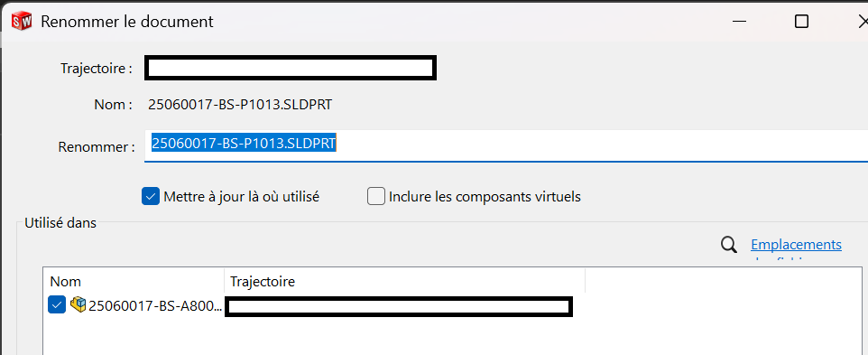Click into the Renommer text field
Image resolution: width=868 pixels, height=355 pixels.
506,145
